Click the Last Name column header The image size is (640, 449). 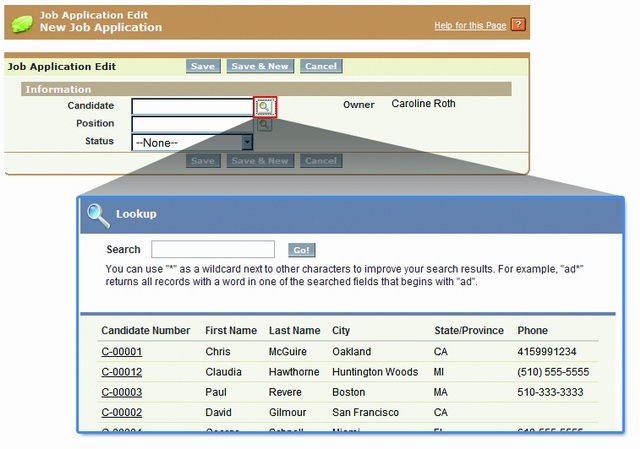[x=294, y=330]
